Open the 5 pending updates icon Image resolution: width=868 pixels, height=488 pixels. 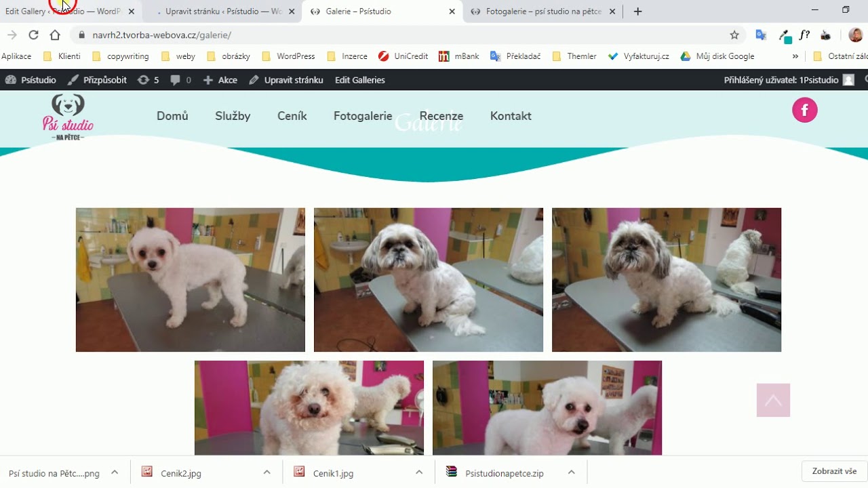(x=148, y=80)
